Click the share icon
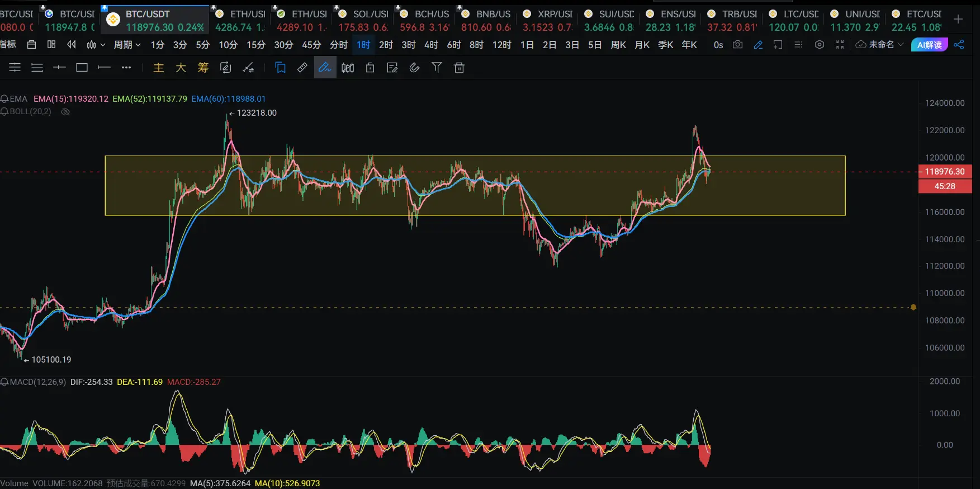The height and width of the screenshot is (489, 980). 959,45
